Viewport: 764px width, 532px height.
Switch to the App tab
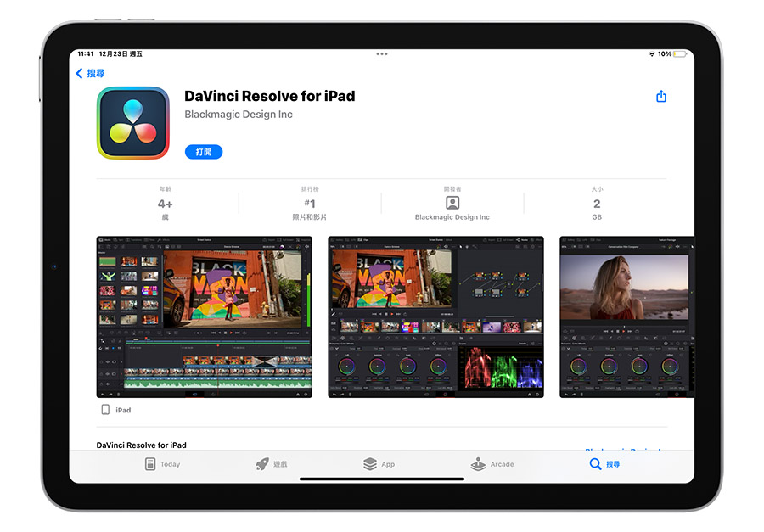(379, 464)
